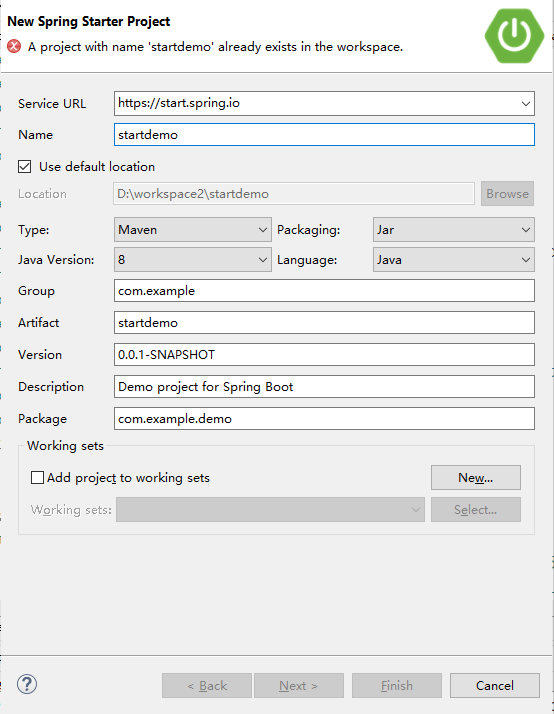Open the Language dropdown showing Java
Screen dimensions: 554x714
click(x=453, y=260)
